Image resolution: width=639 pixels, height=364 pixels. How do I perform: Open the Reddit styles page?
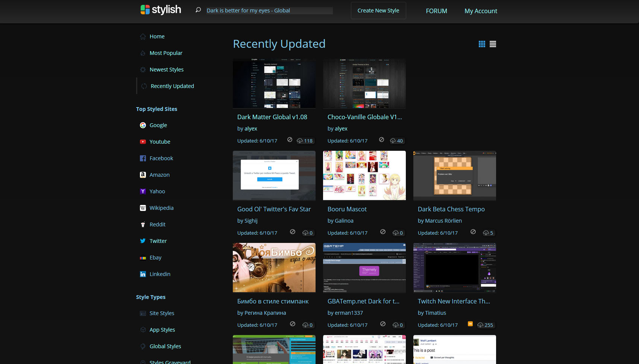click(x=158, y=224)
